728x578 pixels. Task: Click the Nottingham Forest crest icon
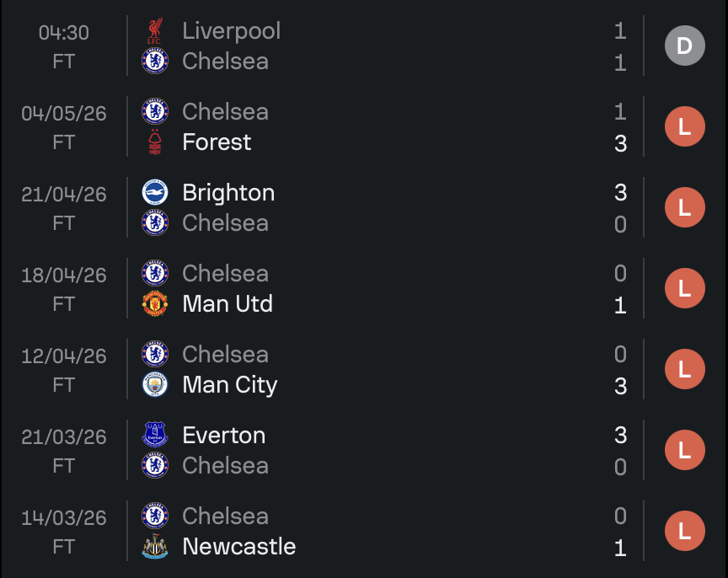tap(155, 142)
